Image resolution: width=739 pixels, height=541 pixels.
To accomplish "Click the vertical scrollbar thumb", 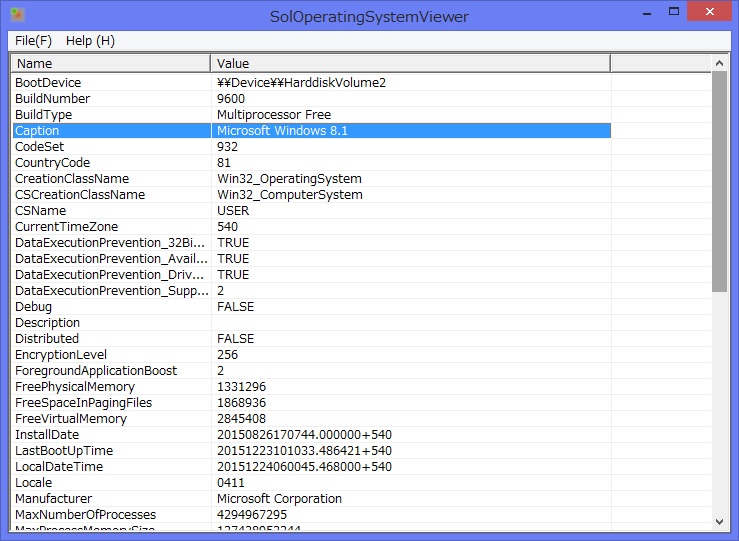I will click(x=719, y=181).
